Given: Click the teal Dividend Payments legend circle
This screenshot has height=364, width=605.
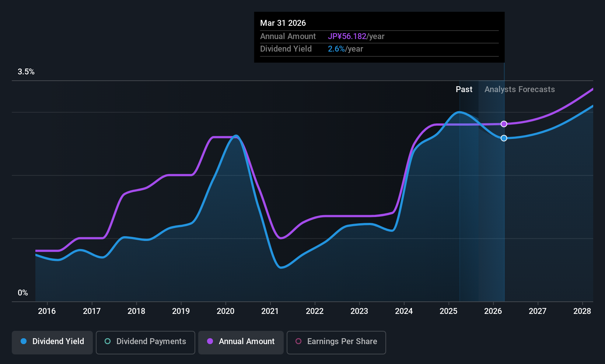Looking at the screenshot, I should point(108,341).
